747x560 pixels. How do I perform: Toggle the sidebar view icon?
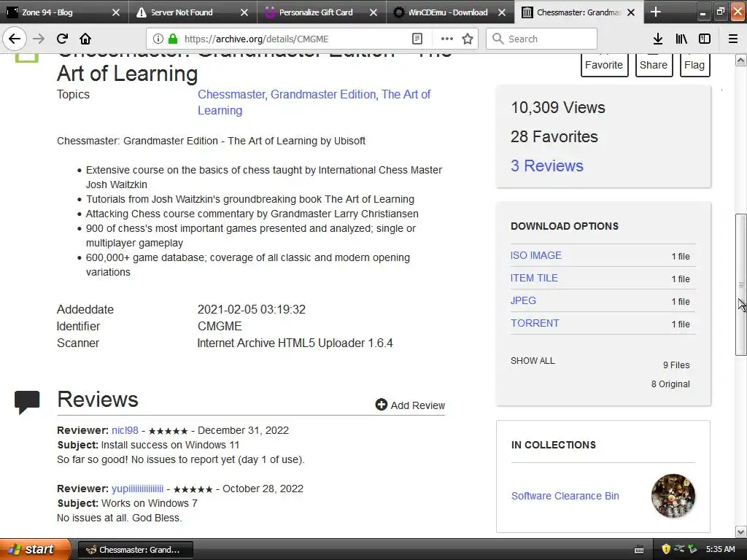coord(705,39)
